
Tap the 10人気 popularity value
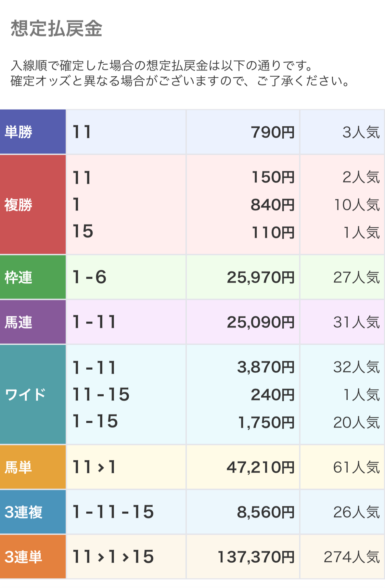357,205
